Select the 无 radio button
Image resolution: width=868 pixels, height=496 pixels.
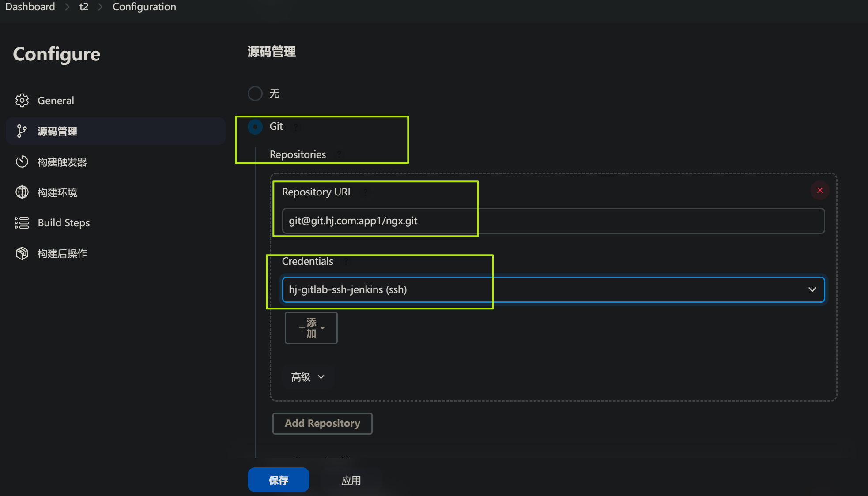tap(255, 94)
